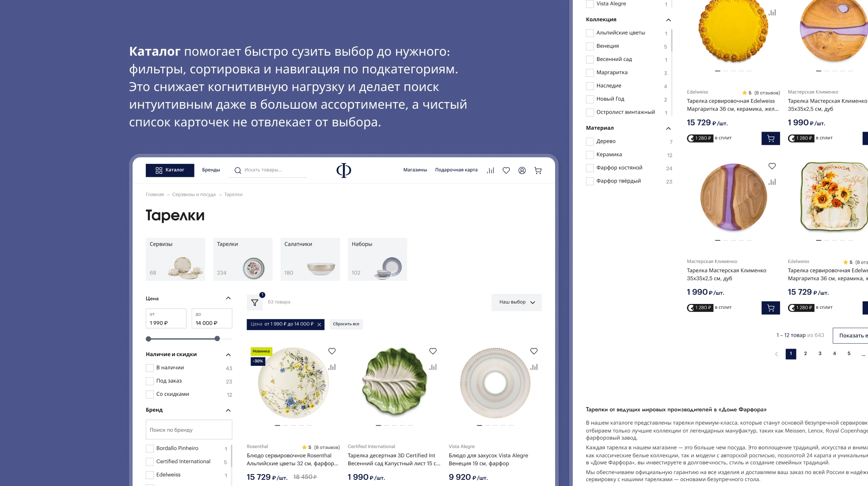Open the 'Каталог' menu button

(x=170, y=171)
